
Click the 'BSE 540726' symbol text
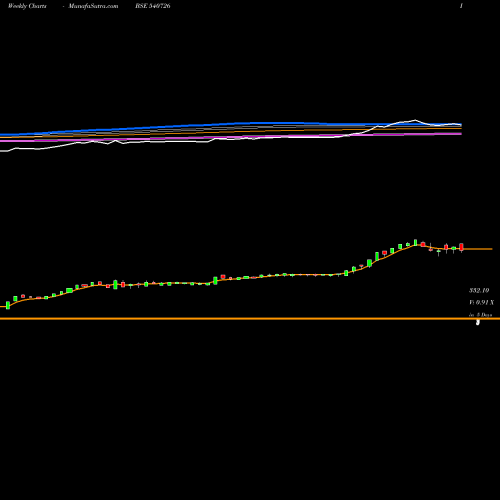pos(153,6)
